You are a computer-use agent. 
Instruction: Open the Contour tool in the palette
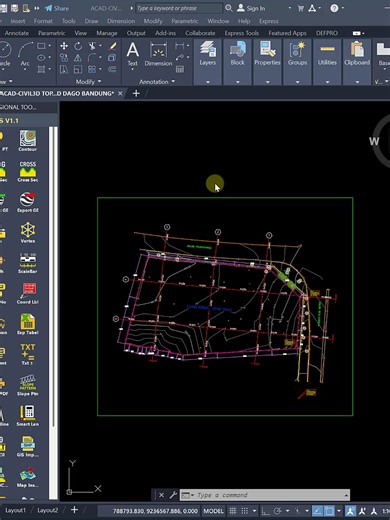pos(28,140)
